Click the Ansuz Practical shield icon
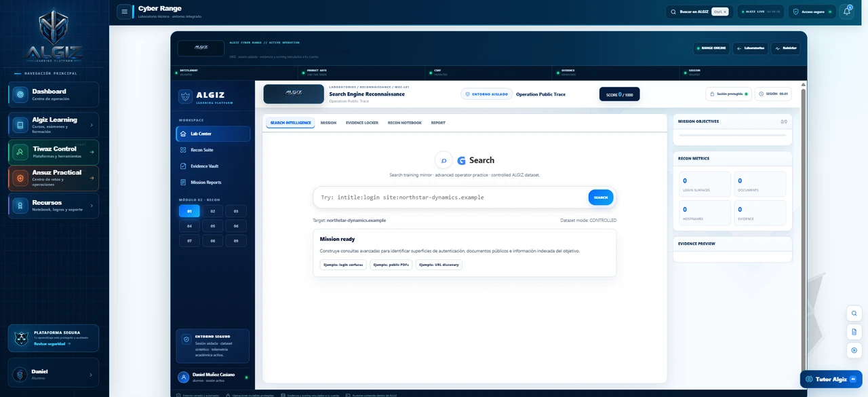Screen dimensions: 868x397 (x=20, y=178)
